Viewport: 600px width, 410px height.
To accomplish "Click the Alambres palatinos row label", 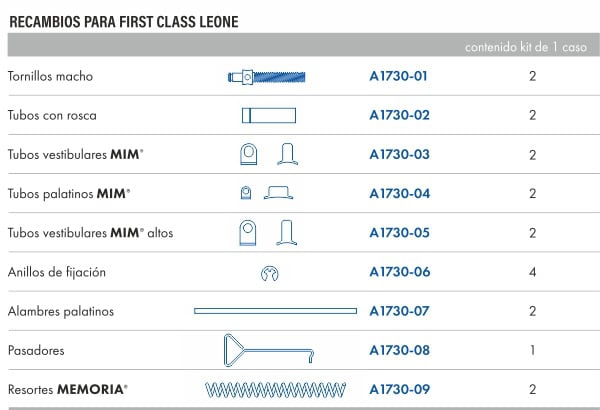I will point(61,311).
